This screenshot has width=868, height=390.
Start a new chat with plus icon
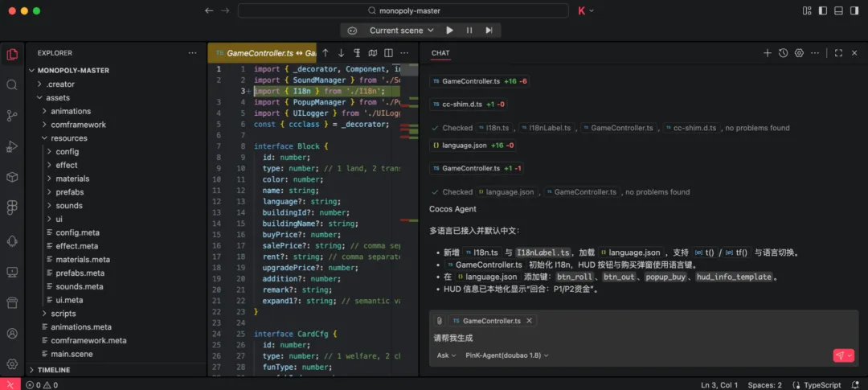(x=767, y=53)
